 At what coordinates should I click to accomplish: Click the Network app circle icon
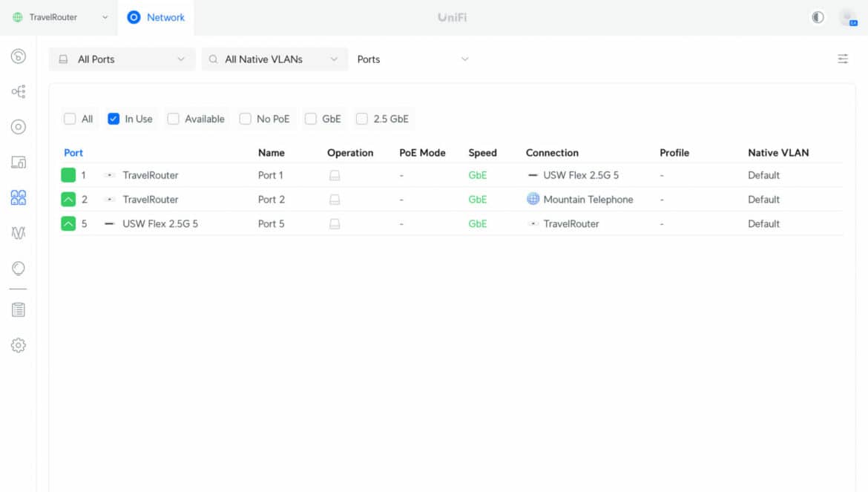point(134,17)
